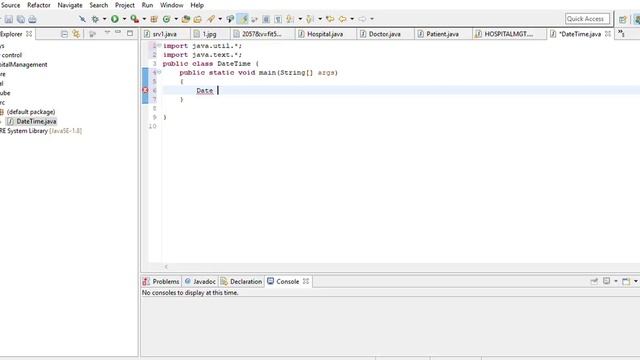Open the Source menu

[x=10, y=5]
